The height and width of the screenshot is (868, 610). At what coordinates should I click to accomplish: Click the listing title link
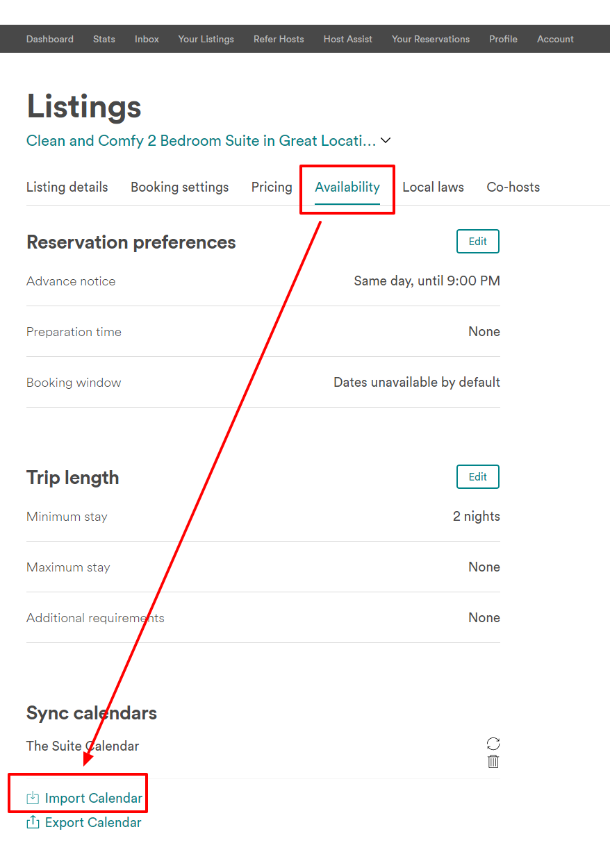pos(201,140)
